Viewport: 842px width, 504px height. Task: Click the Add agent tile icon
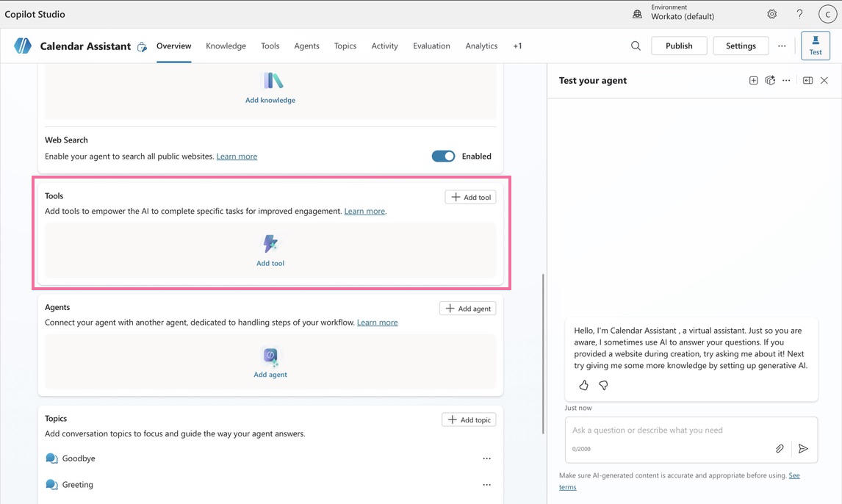point(270,356)
